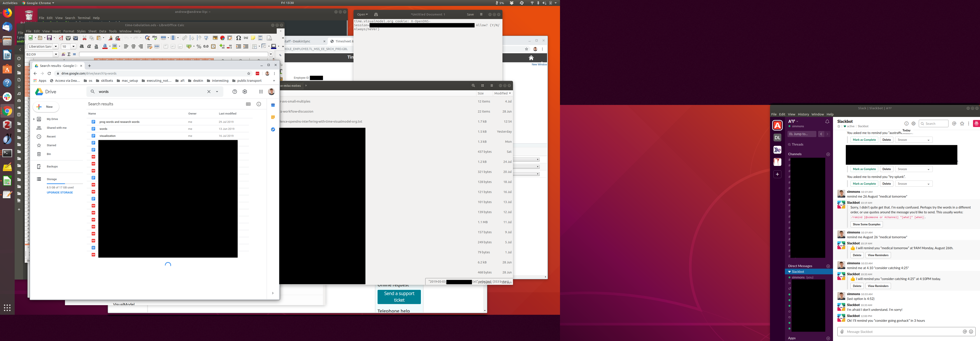This screenshot has height=341, width=980.
Task: Click the Sum sigma icon in Calc
Action: (x=69, y=54)
